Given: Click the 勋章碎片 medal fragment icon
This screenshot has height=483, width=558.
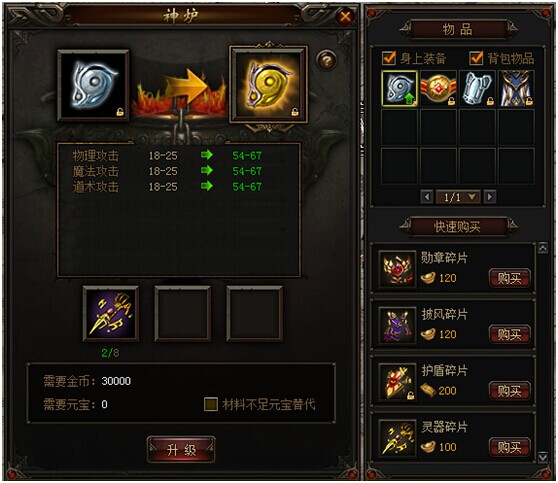Looking at the screenshot, I should coord(398,270).
